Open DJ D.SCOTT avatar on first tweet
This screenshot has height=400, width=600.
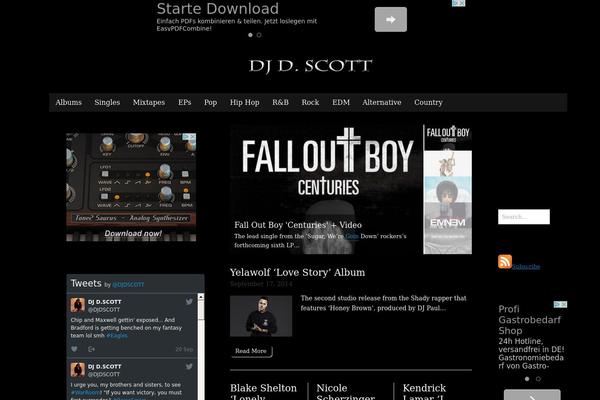point(78,305)
